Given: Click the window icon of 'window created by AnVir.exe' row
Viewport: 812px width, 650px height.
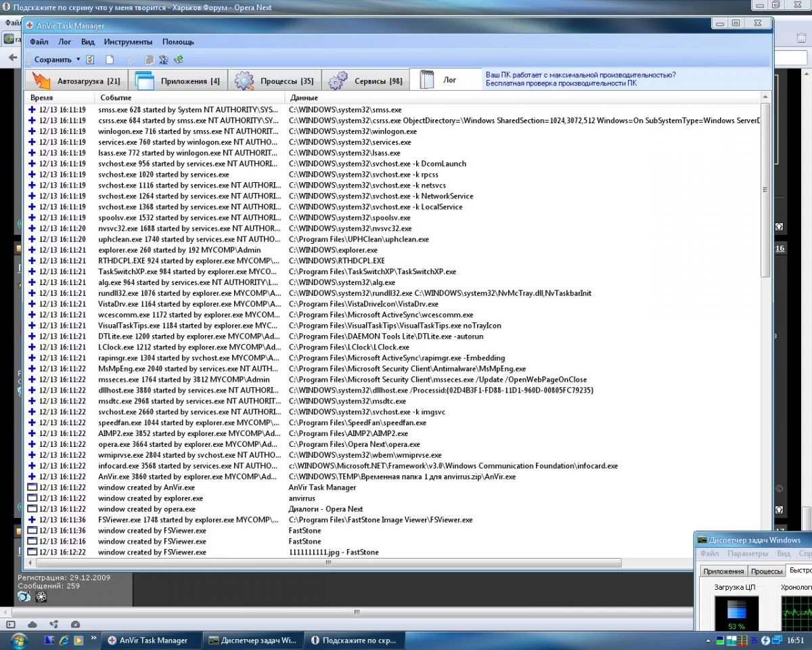Looking at the screenshot, I should point(32,487).
